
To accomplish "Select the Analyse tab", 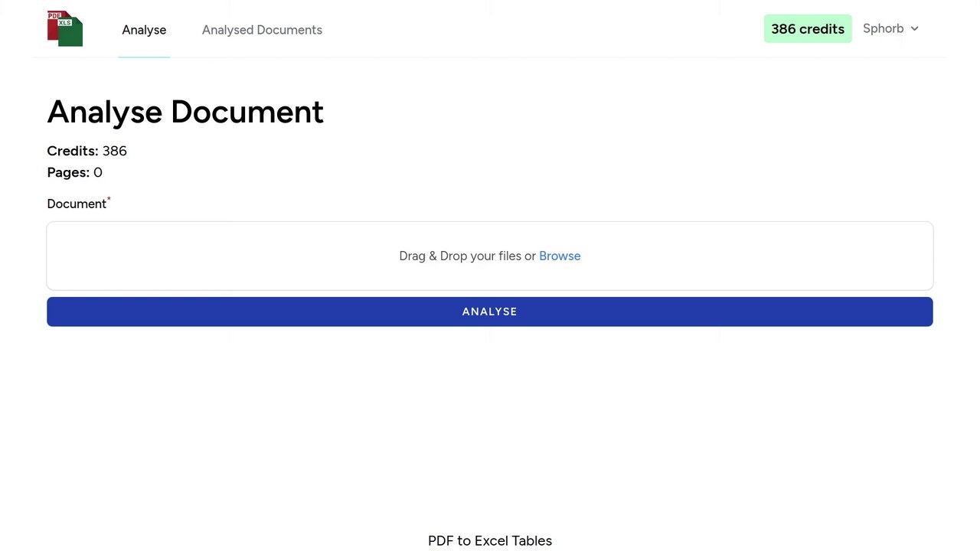I will (x=144, y=30).
